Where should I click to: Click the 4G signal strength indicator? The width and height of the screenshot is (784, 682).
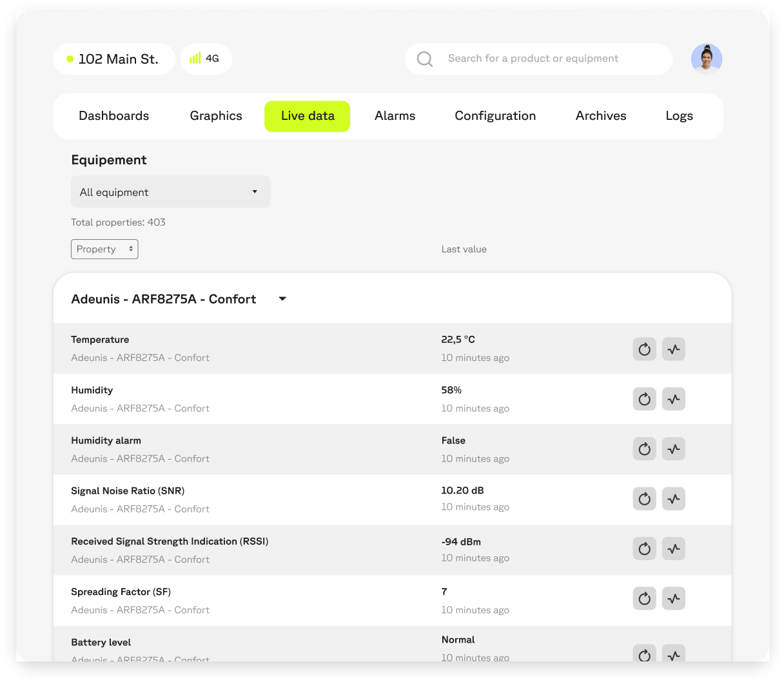point(206,59)
